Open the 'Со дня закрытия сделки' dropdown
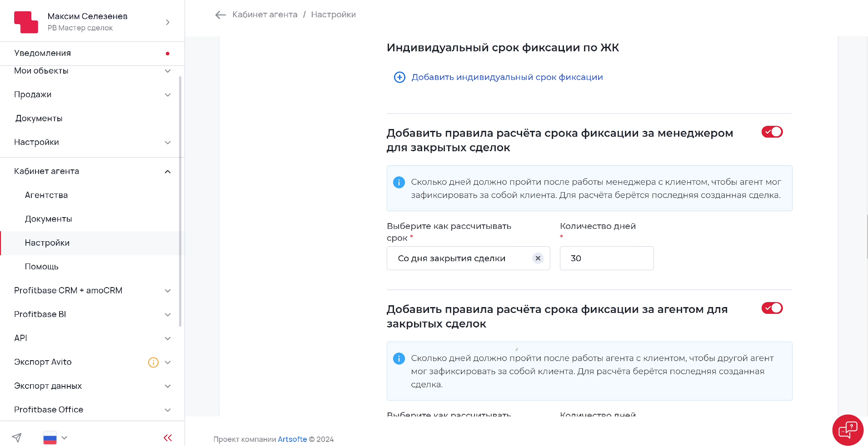 (x=469, y=258)
